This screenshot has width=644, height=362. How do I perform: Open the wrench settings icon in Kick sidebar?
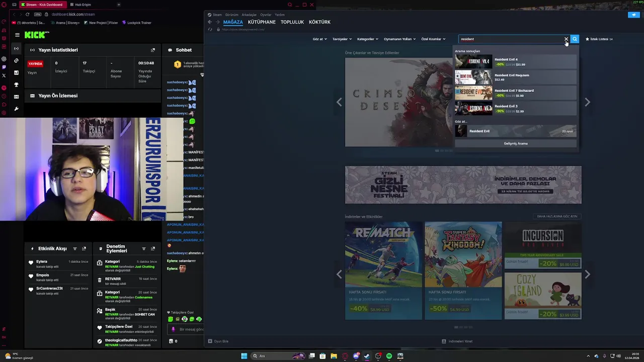[16, 109]
